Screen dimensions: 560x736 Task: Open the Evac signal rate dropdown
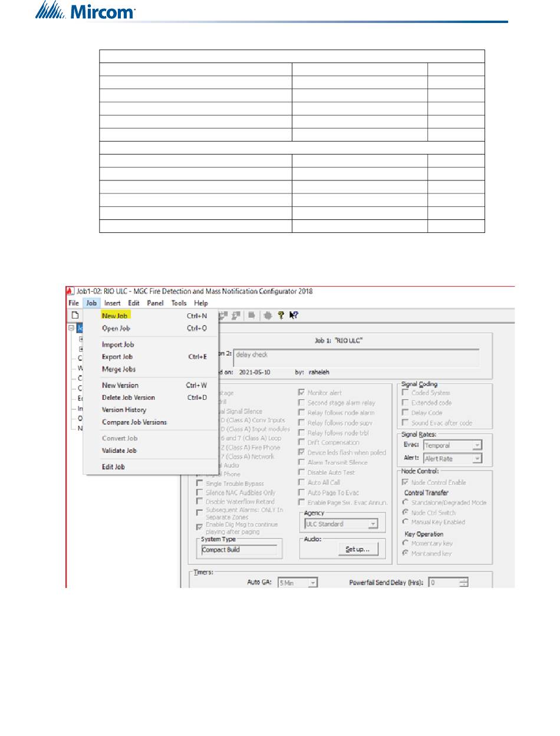pyautogui.click(x=453, y=445)
